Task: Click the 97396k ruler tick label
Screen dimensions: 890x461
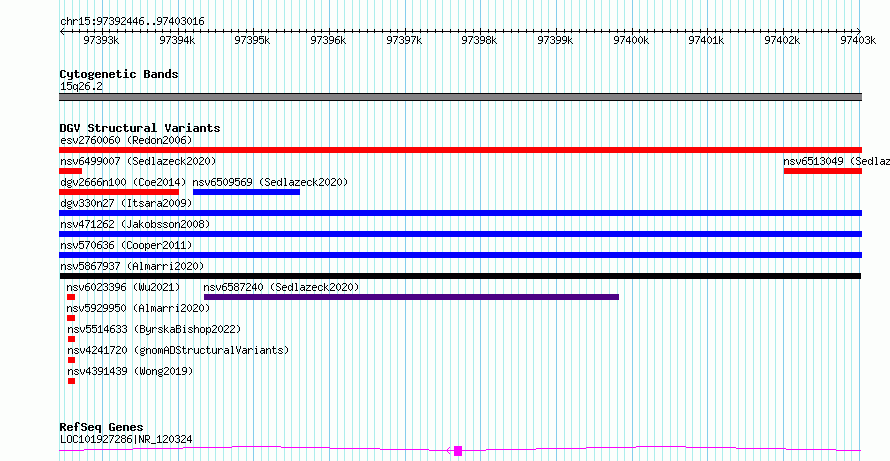Action: [x=328, y=40]
